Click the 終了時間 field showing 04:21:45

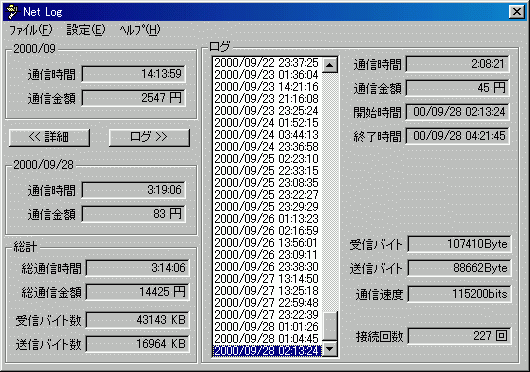[x=458, y=136]
